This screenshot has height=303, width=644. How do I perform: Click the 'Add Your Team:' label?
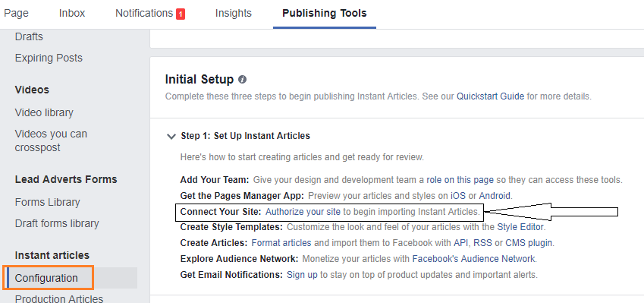[x=215, y=180]
